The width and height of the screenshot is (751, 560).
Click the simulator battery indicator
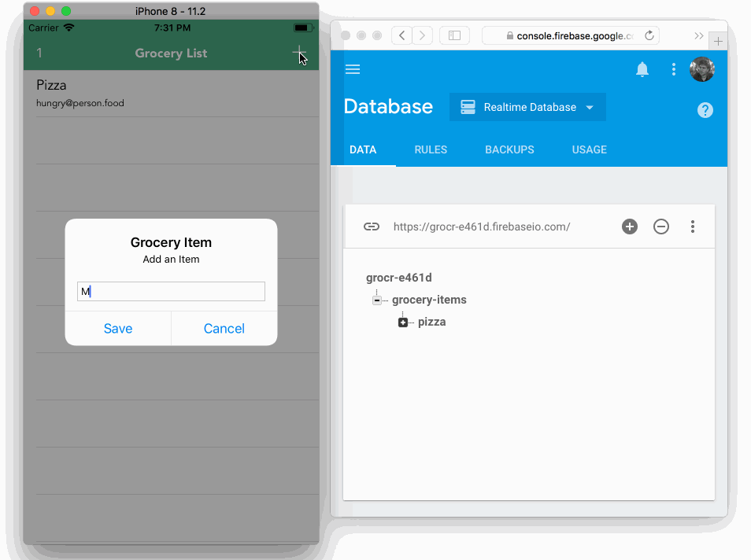click(x=303, y=28)
